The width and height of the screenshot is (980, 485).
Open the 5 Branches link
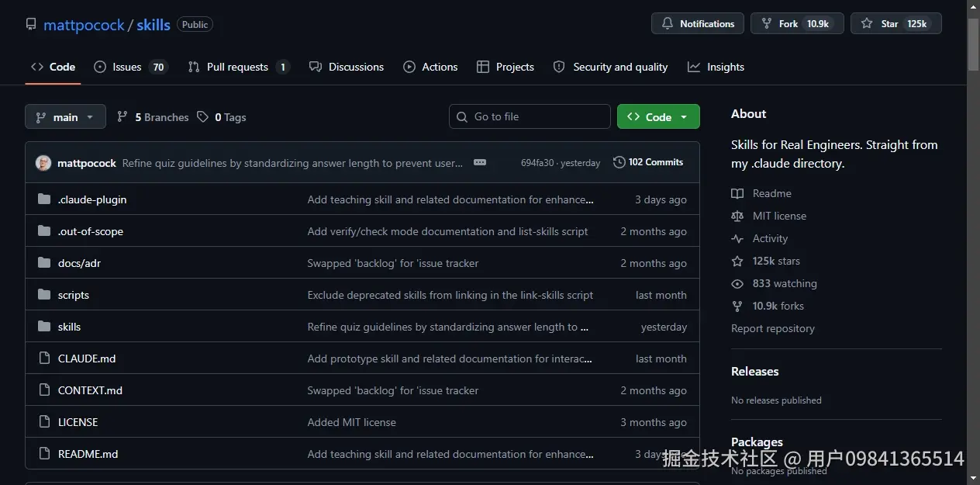(x=153, y=117)
